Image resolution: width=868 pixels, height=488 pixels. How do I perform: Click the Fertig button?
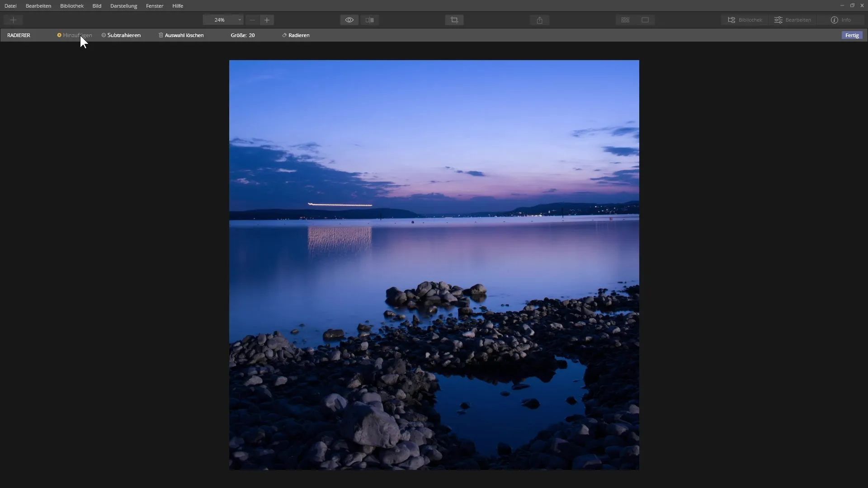852,35
